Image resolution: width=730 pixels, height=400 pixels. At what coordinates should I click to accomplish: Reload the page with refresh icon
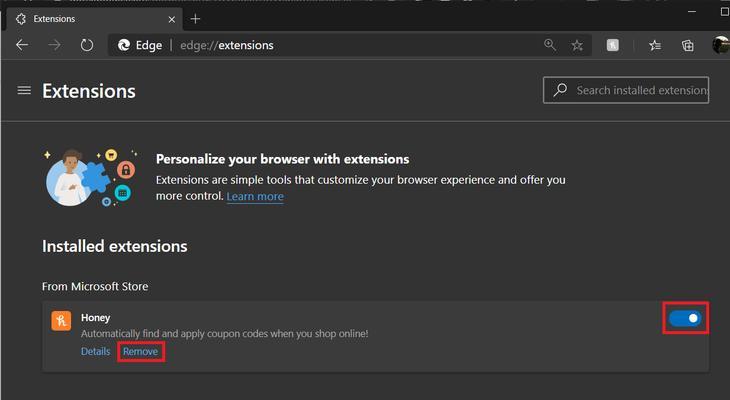pos(87,45)
